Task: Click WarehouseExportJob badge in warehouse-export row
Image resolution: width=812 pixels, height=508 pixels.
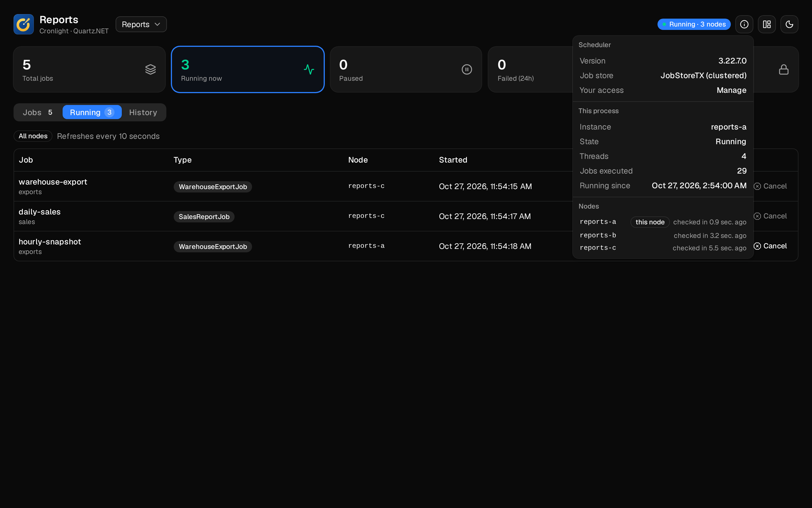Action: (213, 187)
